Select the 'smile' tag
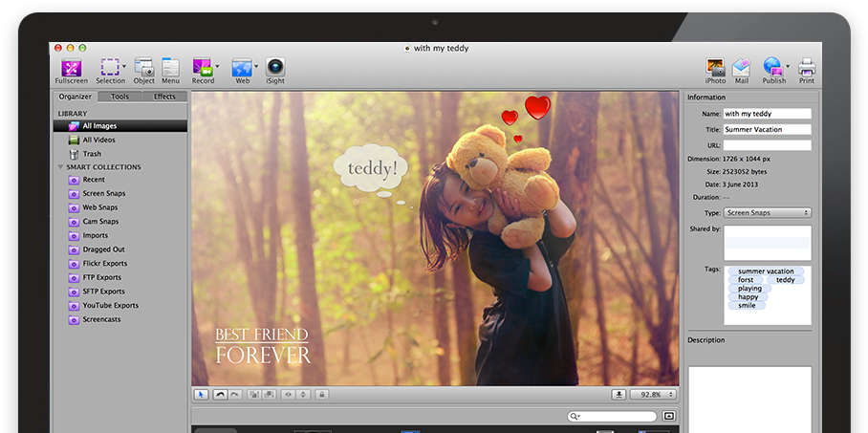 (x=747, y=306)
